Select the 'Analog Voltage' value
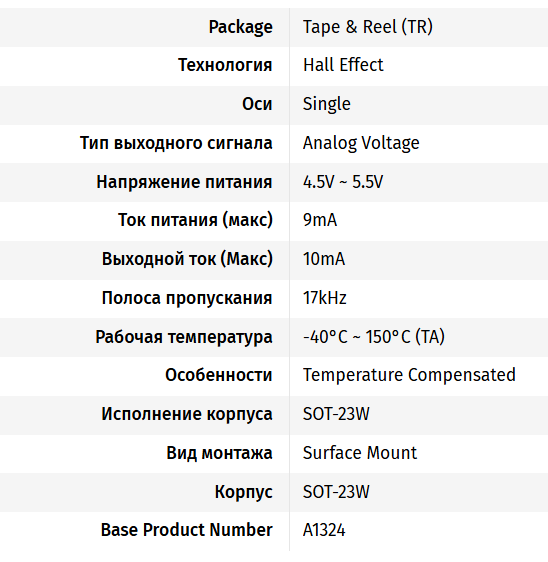 click(x=361, y=143)
